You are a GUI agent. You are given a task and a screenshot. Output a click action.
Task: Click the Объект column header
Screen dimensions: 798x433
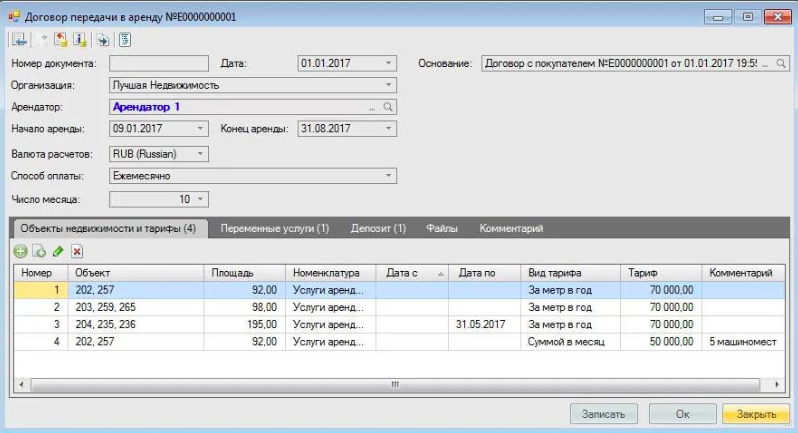tap(136, 273)
